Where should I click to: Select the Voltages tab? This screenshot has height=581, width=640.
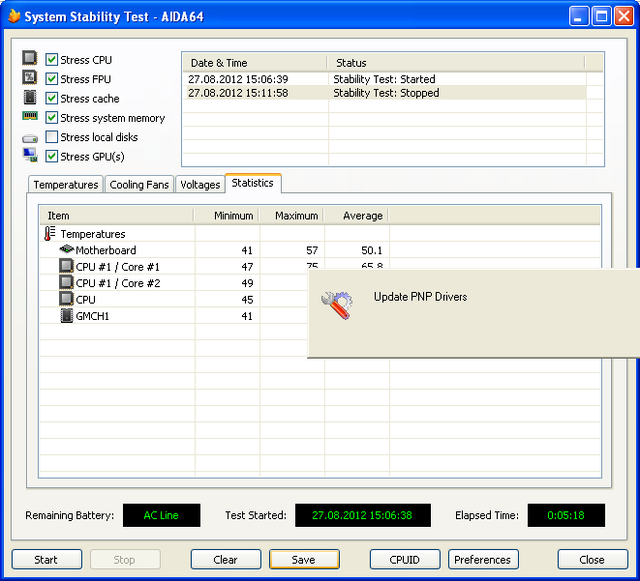(x=200, y=185)
